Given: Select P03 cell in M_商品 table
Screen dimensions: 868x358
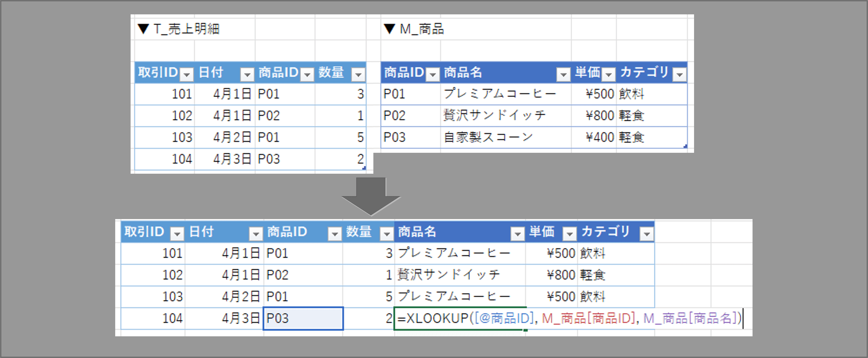Looking at the screenshot, I should point(411,137).
